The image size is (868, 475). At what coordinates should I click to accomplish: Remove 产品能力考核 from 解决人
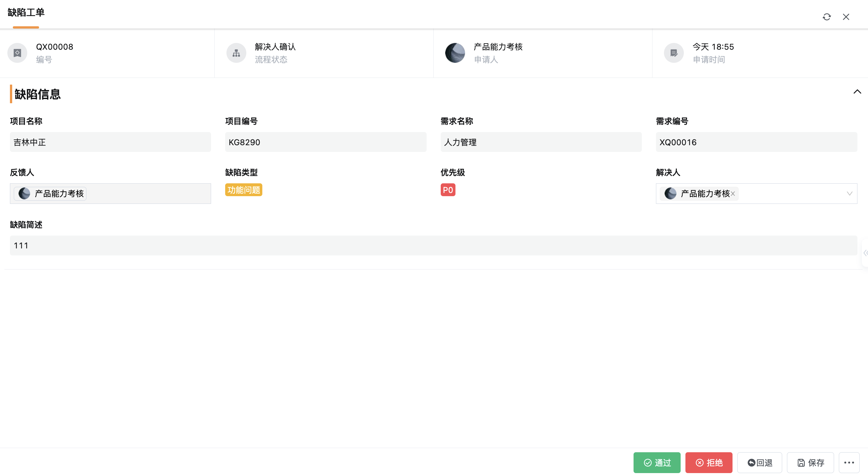733,194
